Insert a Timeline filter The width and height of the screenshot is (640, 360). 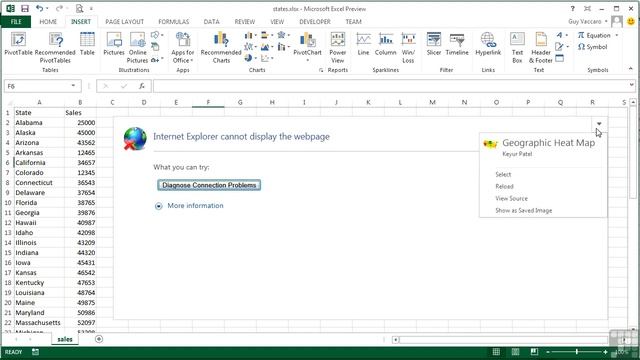457,44
